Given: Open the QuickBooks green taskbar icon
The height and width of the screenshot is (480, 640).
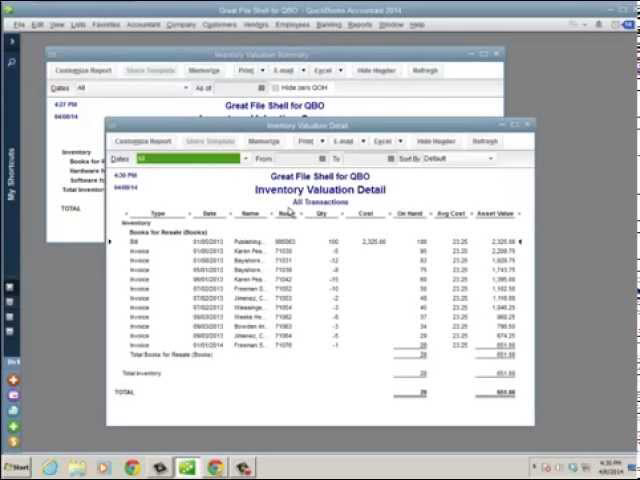Looking at the screenshot, I should point(187,467).
